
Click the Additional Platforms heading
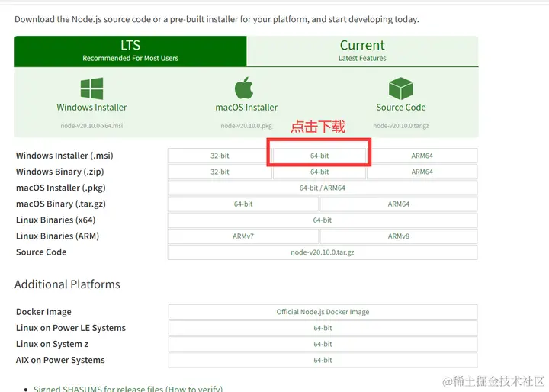tap(67, 284)
